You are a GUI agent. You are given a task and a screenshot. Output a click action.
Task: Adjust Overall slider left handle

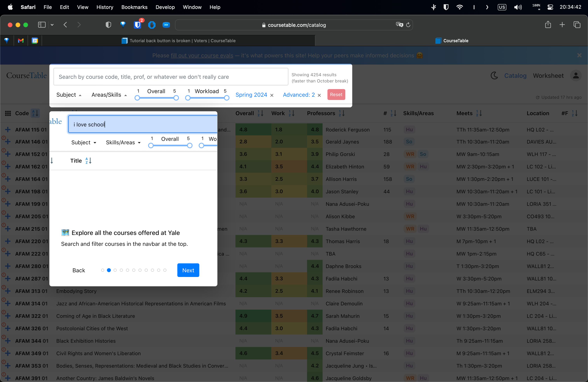pos(137,98)
